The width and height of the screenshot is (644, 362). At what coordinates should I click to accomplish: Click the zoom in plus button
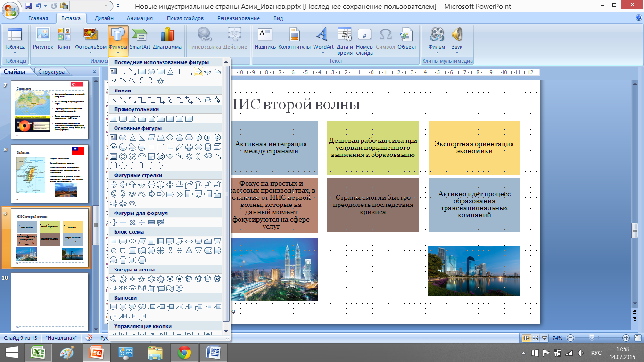click(626, 338)
